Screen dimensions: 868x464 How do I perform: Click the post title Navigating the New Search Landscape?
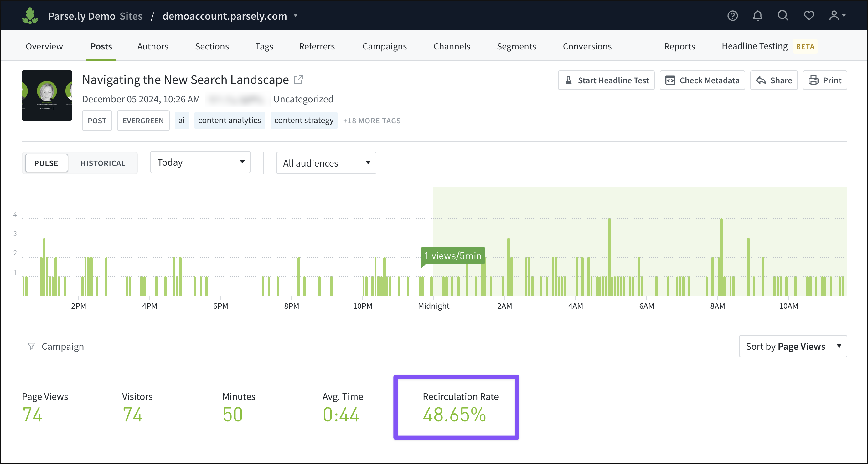[x=185, y=80]
